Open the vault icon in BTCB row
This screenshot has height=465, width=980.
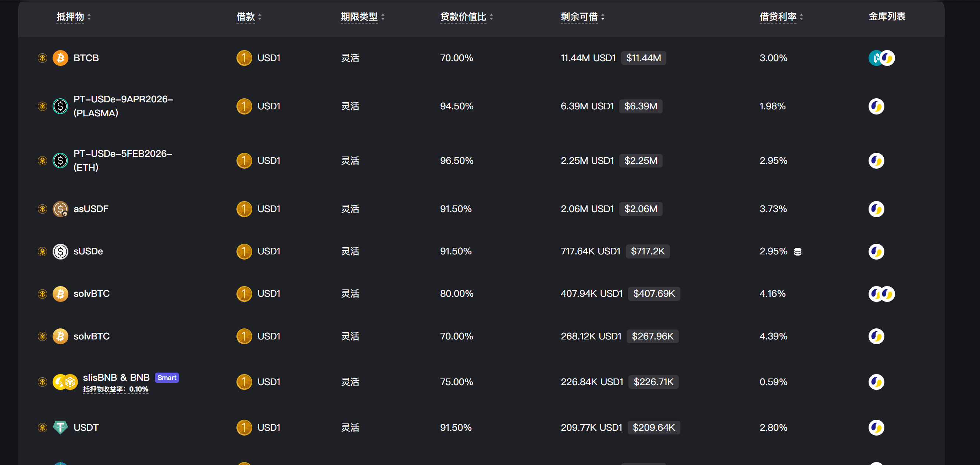coord(881,58)
